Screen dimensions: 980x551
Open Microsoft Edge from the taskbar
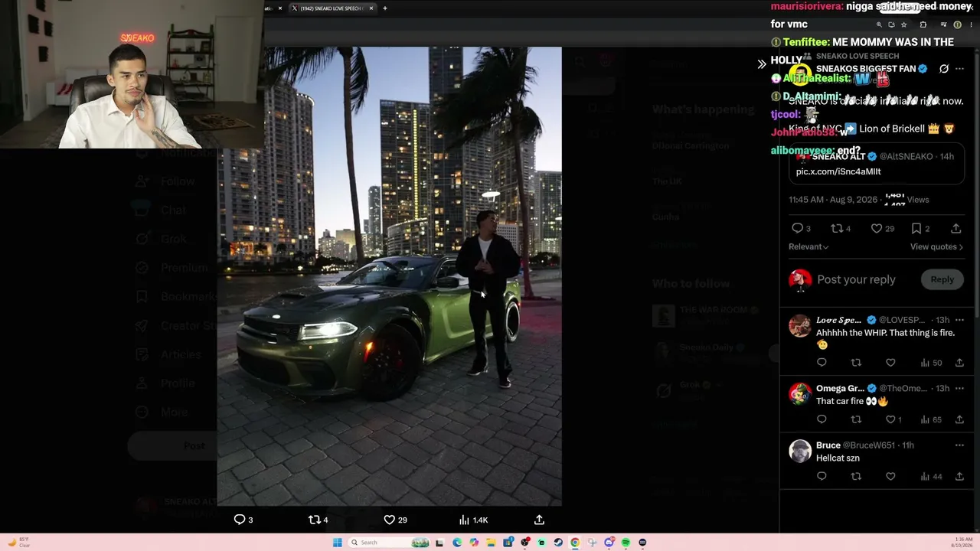tap(457, 543)
